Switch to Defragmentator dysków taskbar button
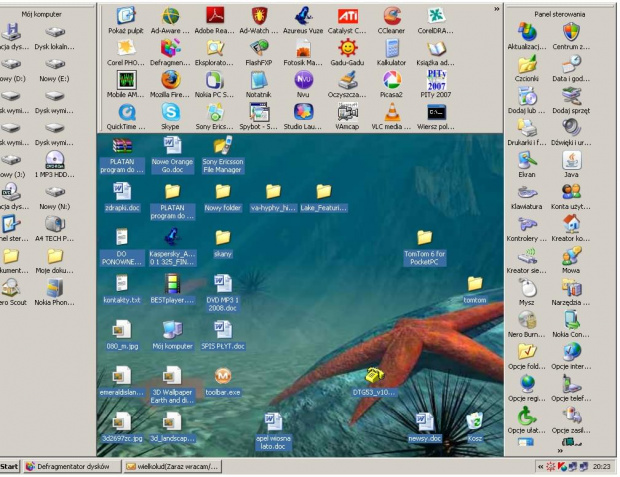This screenshot has height=477, width=620. pyautogui.click(x=72, y=466)
